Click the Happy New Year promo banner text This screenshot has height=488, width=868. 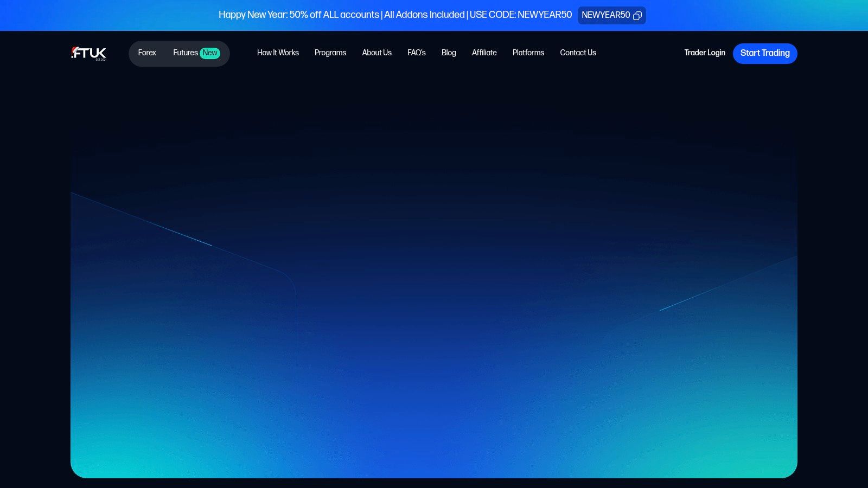(x=395, y=15)
